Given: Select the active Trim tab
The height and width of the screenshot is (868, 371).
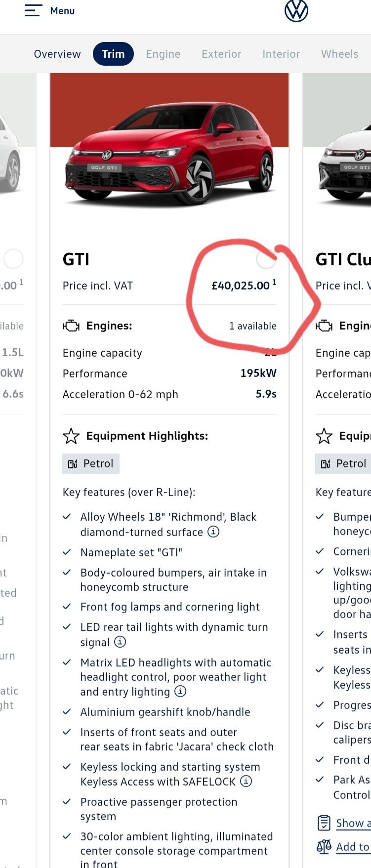Looking at the screenshot, I should coord(113,54).
